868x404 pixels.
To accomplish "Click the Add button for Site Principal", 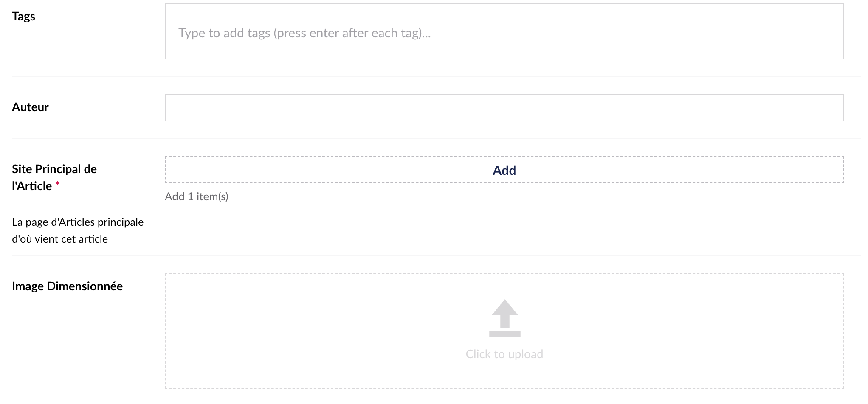I will [x=504, y=170].
